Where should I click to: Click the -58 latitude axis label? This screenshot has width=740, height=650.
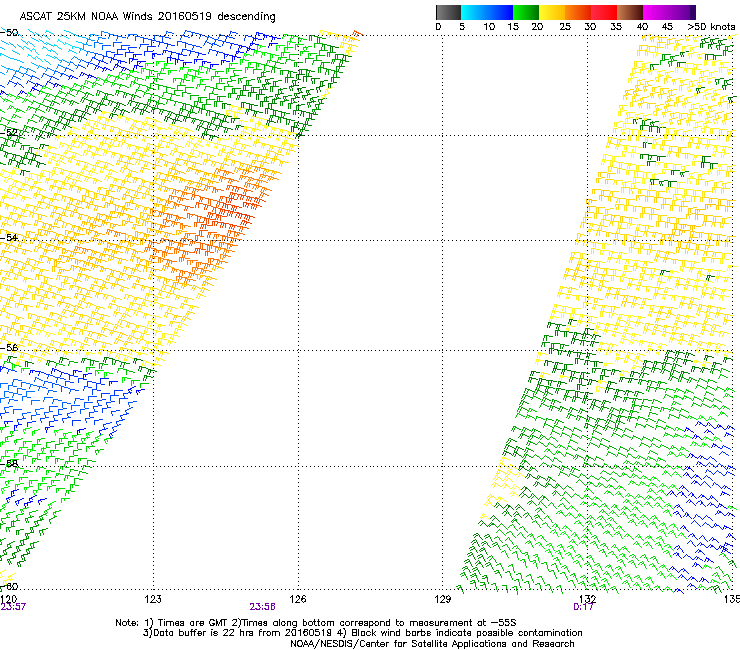tap(9, 463)
